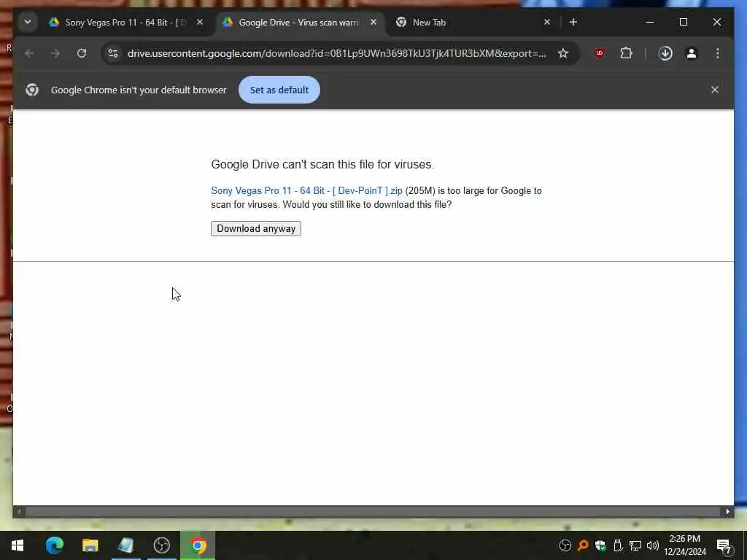Open Chrome three-dot menu
747x560 pixels.
tap(718, 53)
